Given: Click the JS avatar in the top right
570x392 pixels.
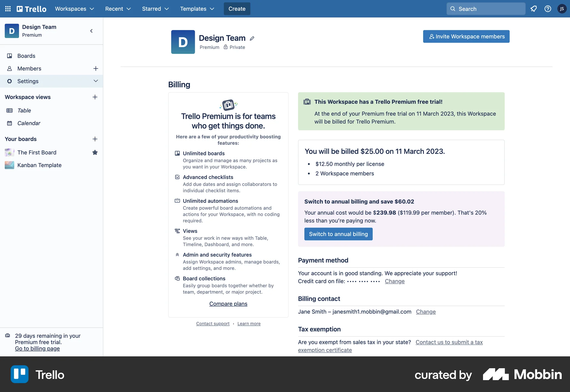Looking at the screenshot, I should pos(562,9).
